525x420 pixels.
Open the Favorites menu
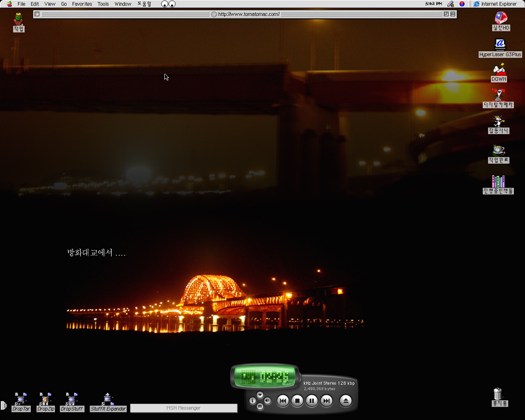coord(82,4)
